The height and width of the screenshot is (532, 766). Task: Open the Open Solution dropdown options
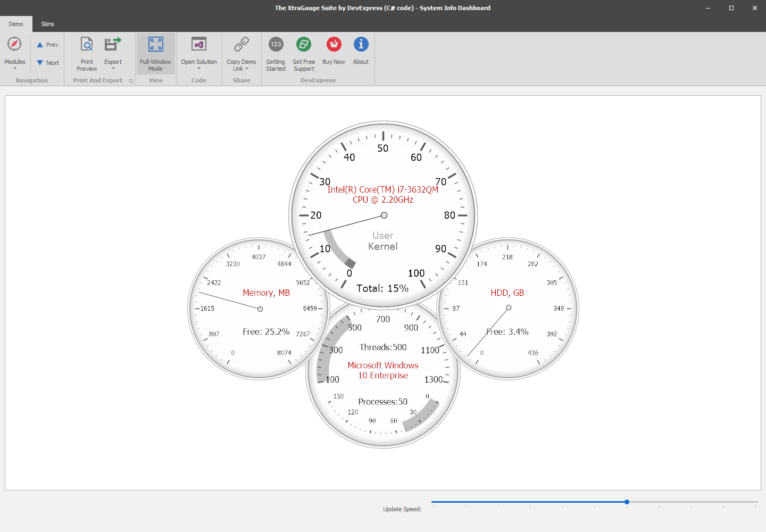click(x=199, y=68)
